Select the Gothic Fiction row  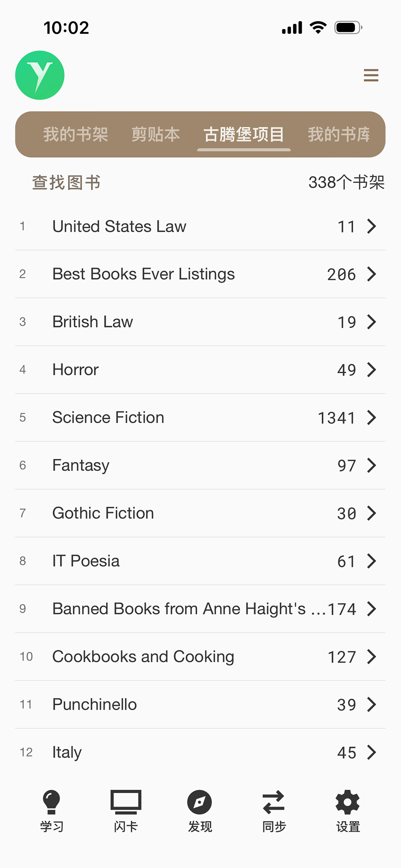(200, 513)
